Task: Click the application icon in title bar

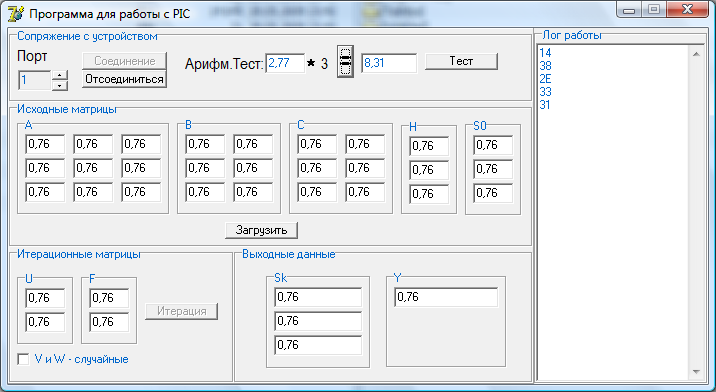Action: point(15,14)
